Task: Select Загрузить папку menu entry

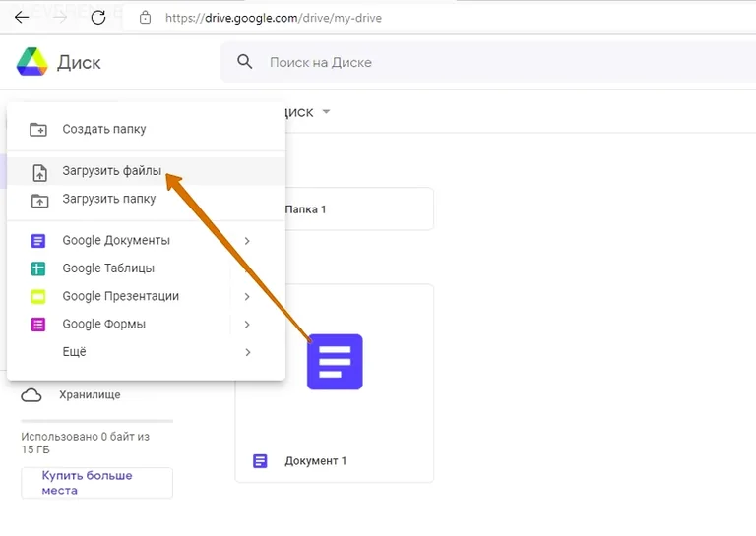Action: [x=146, y=199]
